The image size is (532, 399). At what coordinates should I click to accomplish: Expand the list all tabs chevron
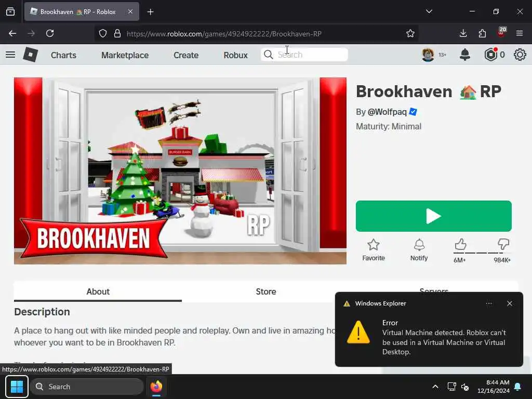coord(429,11)
